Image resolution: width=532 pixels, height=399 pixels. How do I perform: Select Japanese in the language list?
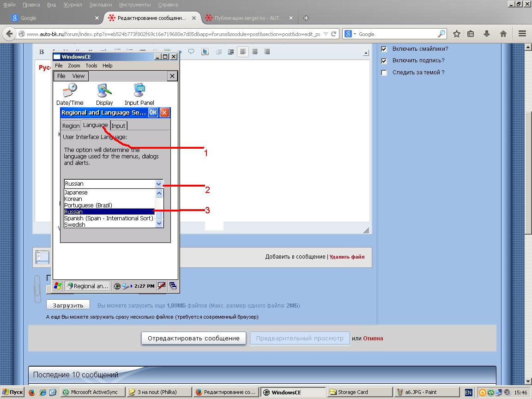point(109,193)
